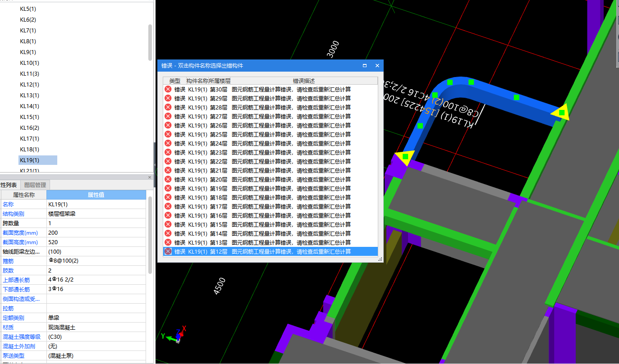
Task: Click the 属性值 column header
Action: (x=96, y=195)
